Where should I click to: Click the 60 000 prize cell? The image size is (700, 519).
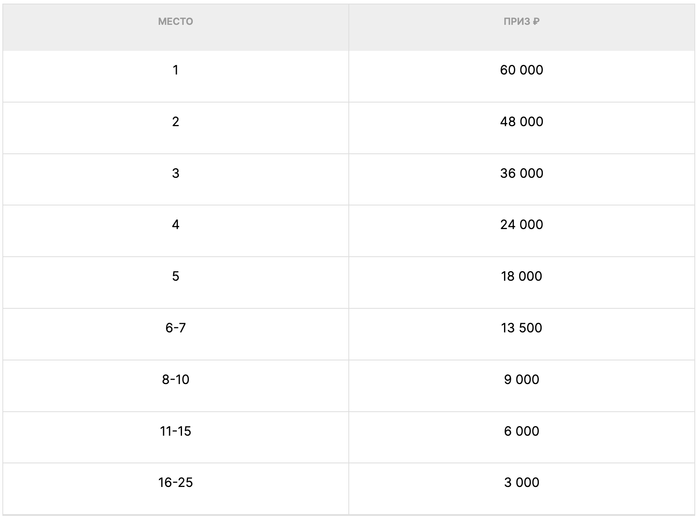pos(521,70)
